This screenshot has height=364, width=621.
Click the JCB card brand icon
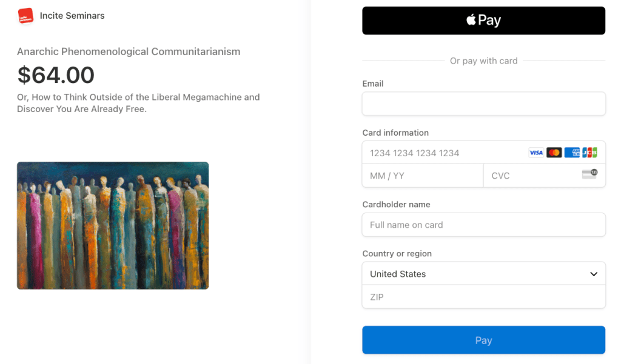point(589,153)
